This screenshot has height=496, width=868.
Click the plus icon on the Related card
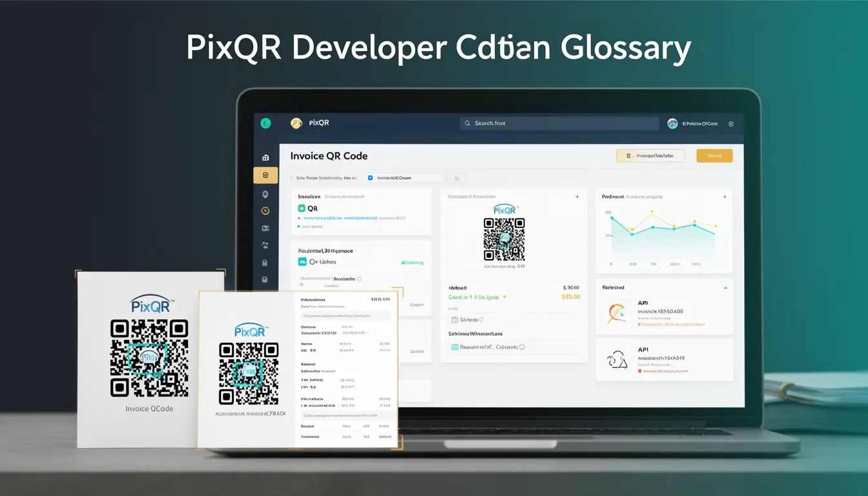click(x=725, y=287)
